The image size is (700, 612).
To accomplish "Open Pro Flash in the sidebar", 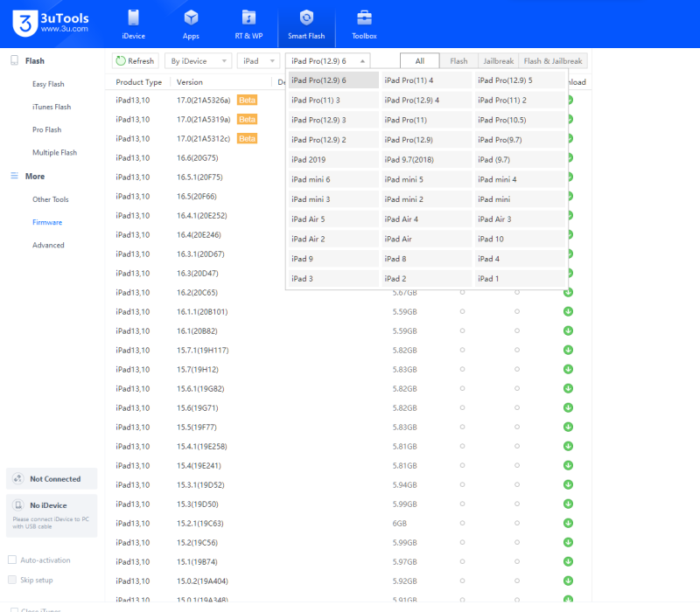I will 47,129.
